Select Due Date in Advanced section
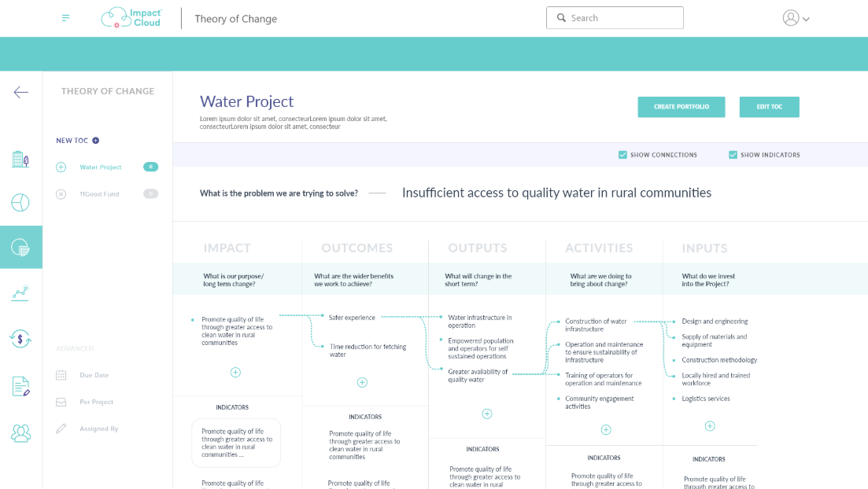The height and width of the screenshot is (489, 868). pos(94,376)
